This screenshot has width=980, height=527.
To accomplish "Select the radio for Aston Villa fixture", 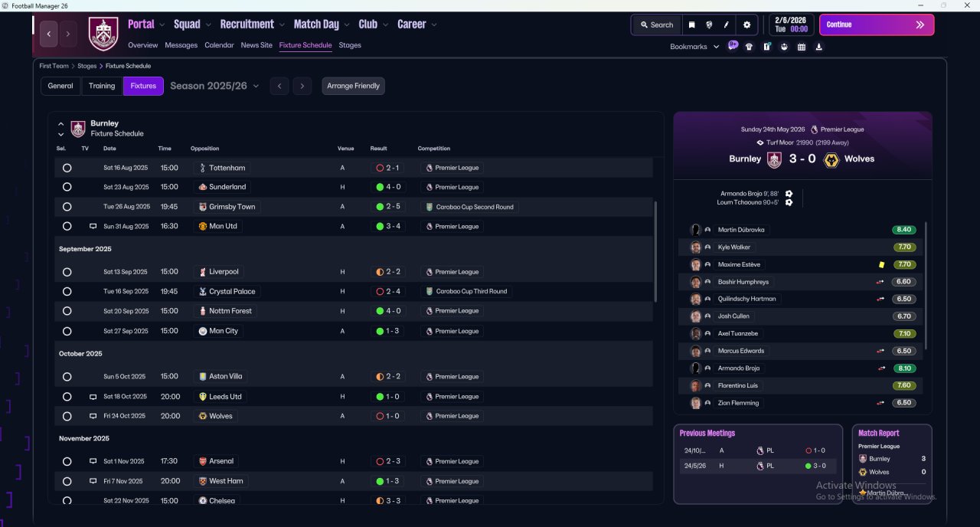I will (x=67, y=377).
